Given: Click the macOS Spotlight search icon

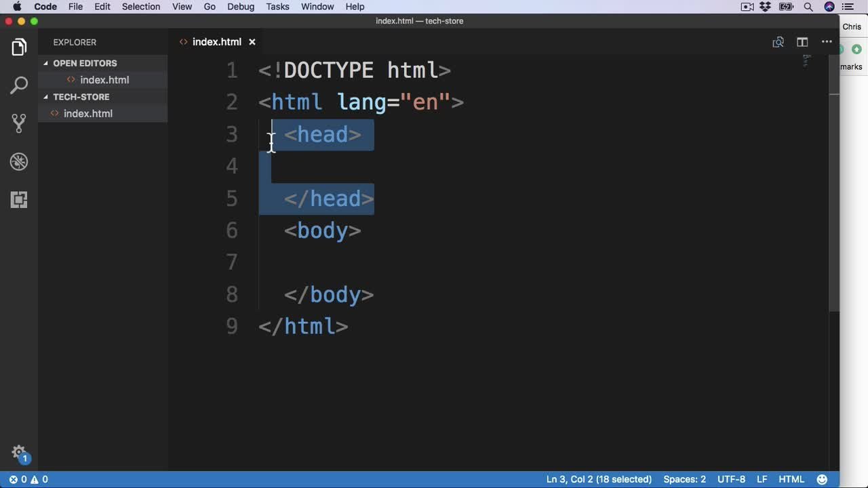Looking at the screenshot, I should tap(808, 7).
